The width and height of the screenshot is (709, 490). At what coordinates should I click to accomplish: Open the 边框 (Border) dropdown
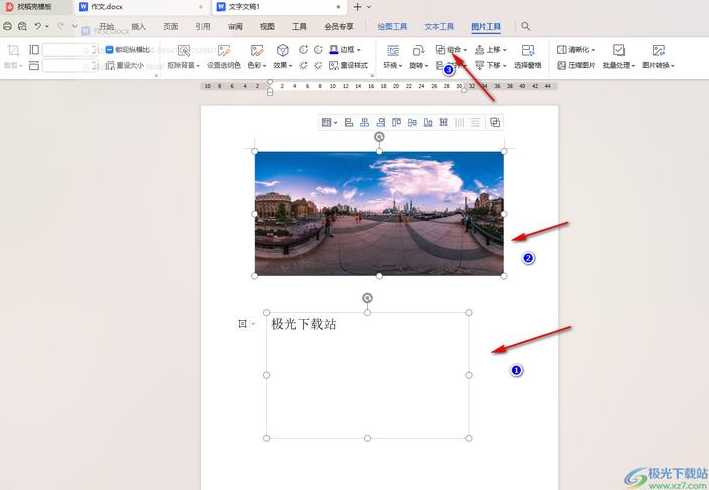point(345,50)
